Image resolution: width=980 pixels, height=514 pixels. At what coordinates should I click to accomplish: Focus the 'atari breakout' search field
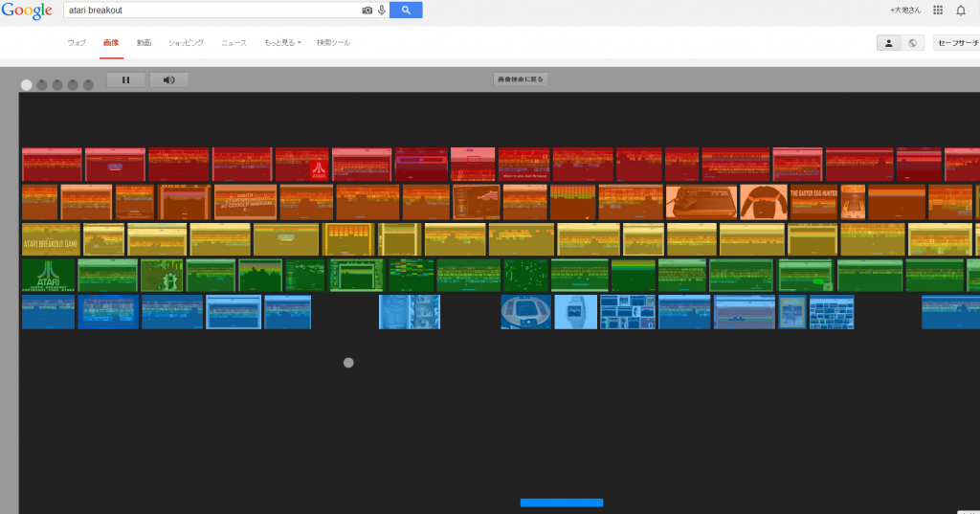pyautogui.click(x=212, y=10)
